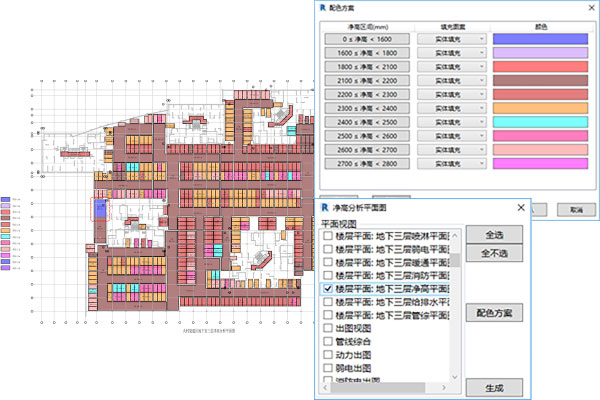Viewport: 600px width, 400px height.
Task: Click the Revit icon in 配色方案 title bar
Action: [322, 6]
